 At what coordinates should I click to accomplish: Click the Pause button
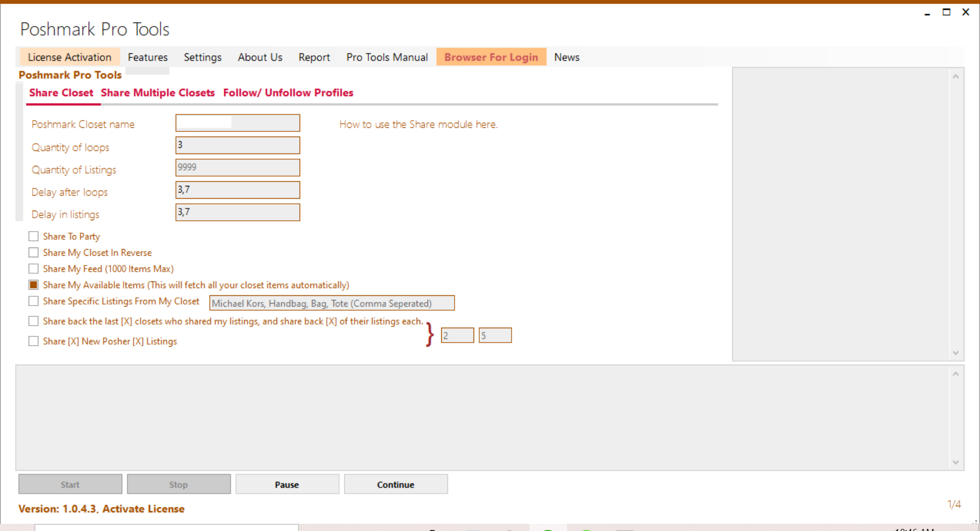(287, 484)
